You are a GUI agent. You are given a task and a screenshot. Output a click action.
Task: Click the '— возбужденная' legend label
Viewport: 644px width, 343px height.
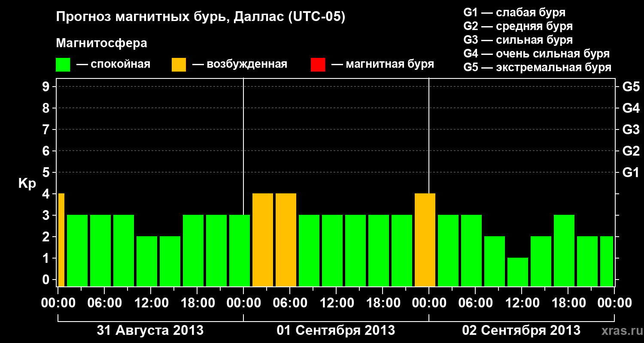(x=240, y=64)
